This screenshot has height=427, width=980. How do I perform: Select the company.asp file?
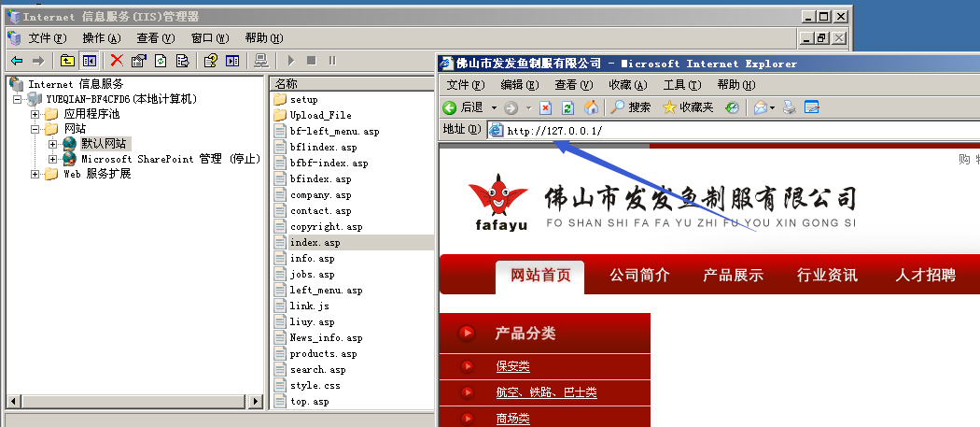click(321, 194)
